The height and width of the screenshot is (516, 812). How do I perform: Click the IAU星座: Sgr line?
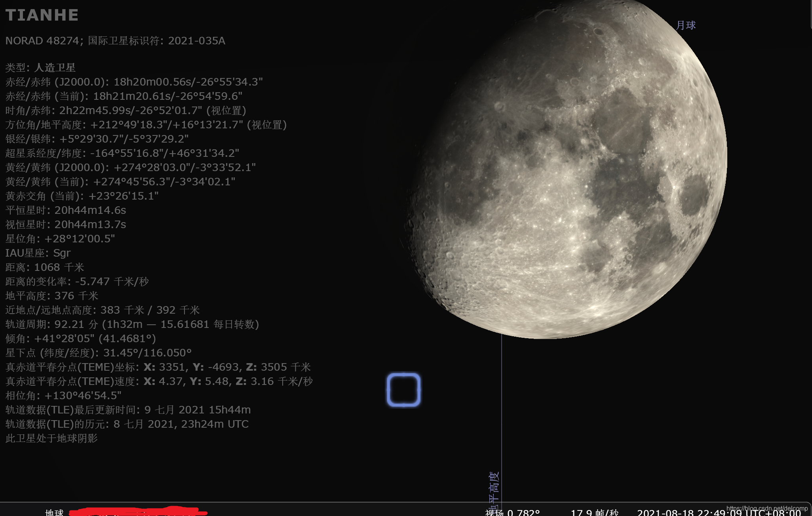click(38, 253)
